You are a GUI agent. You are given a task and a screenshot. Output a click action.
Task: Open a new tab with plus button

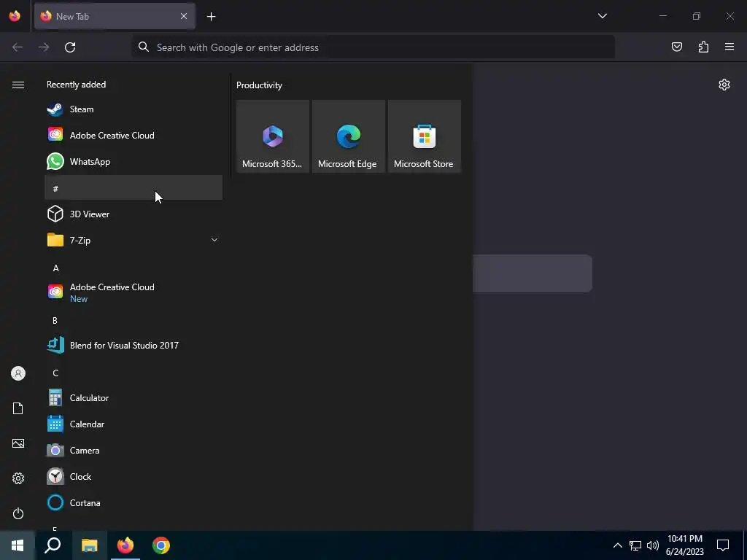pyautogui.click(x=211, y=17)
